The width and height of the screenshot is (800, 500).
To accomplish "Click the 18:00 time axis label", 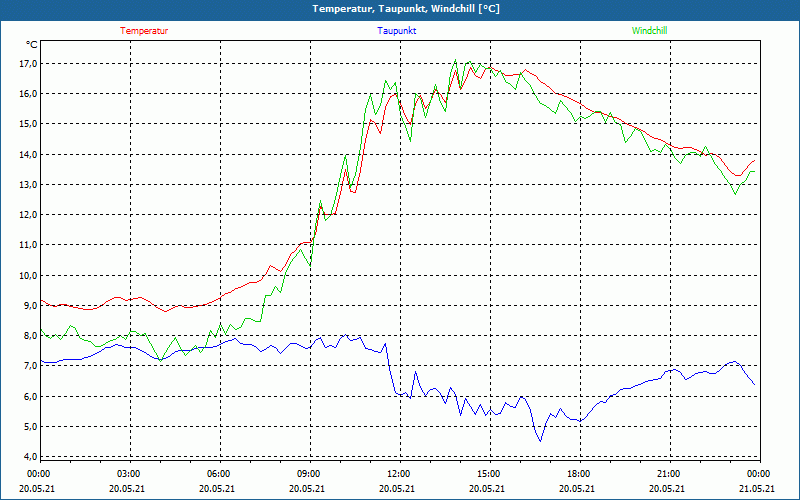I will click(580, 474).
